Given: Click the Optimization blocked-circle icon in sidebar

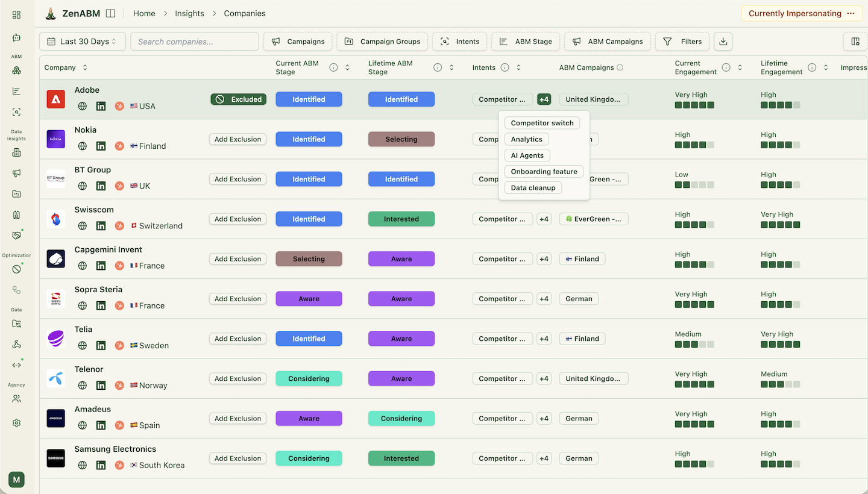Looking at the screenshot, I should 16,269.
